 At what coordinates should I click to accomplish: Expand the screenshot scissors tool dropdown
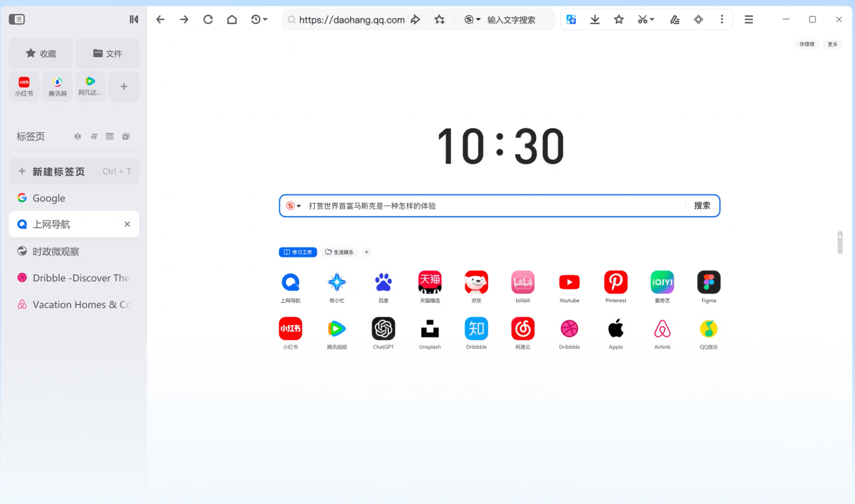pos(652,20)
